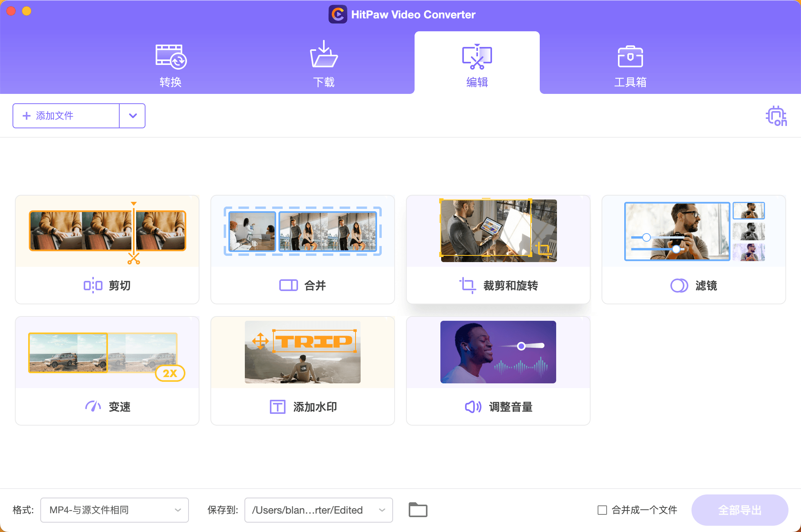Expand the 添加文件 dropdown arrow
Screen dimensions: 801x532
133,116
